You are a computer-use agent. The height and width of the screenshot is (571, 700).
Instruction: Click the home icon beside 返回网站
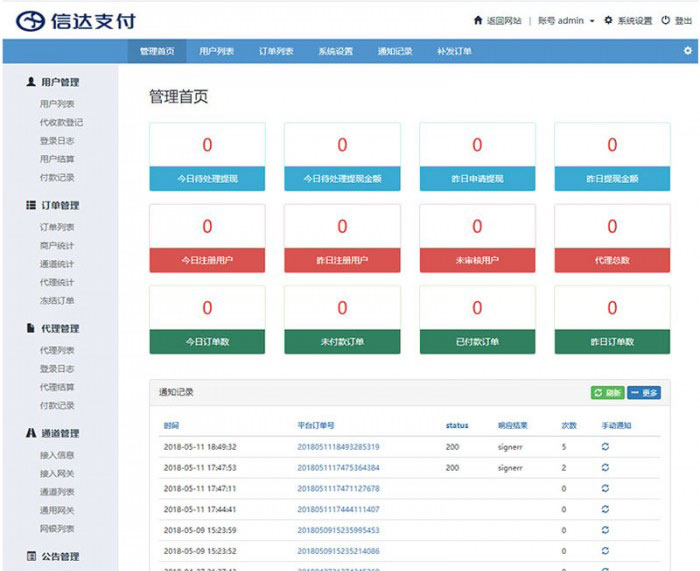pos(478,21)
